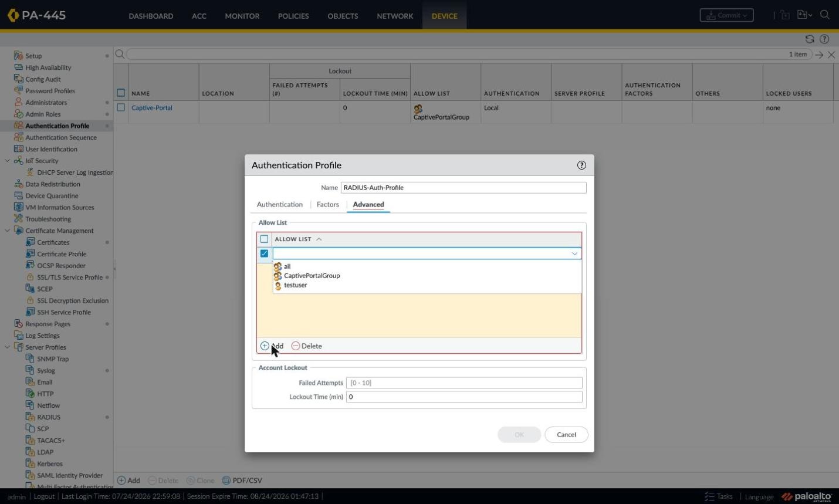This screenshot has width=839, height=504.
Task: Switch to the Factors tab
Action: click(328, 204)
